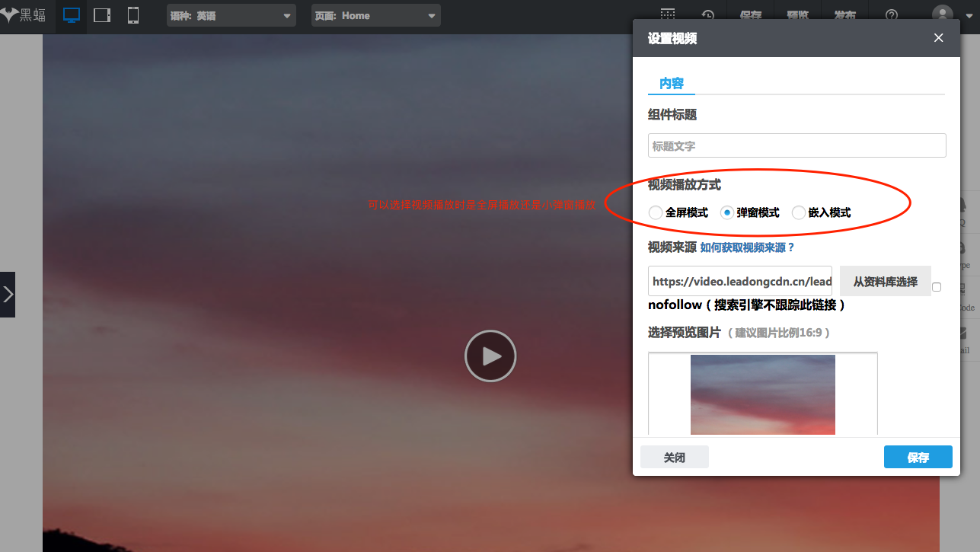
Task: Open the 如何获取视频来源 help link
Action: click(747, 247)
